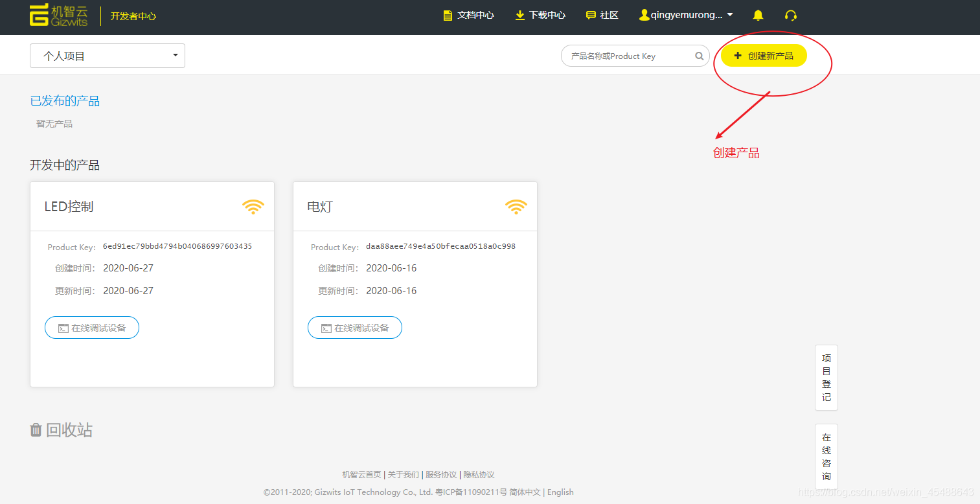Switch language to English
This screenshot has width=980, height=504.
coord(560,492)
